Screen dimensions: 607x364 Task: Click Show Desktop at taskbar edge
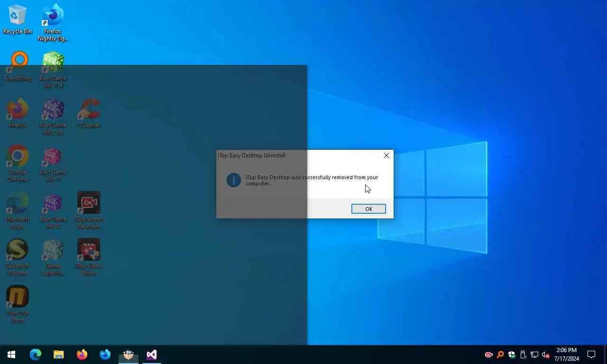[606, 355]
